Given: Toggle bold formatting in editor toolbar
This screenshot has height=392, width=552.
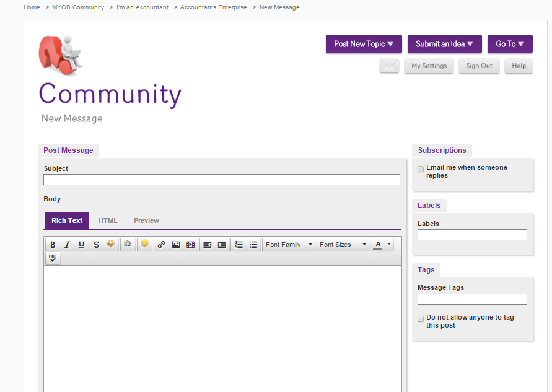Looking at the screenshot, I should click(x=53, y=245).
